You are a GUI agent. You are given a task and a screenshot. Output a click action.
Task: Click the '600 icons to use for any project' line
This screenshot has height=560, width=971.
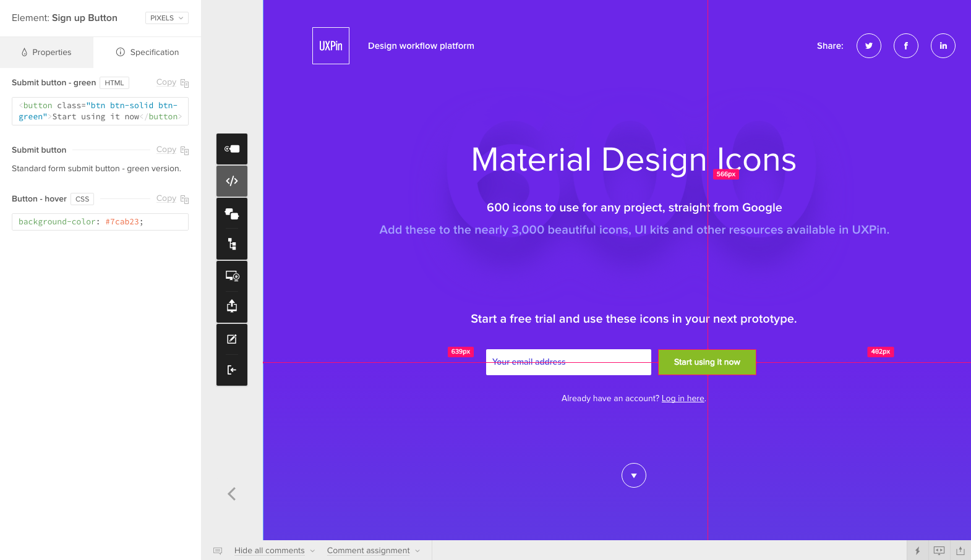[x=635, y=208]
